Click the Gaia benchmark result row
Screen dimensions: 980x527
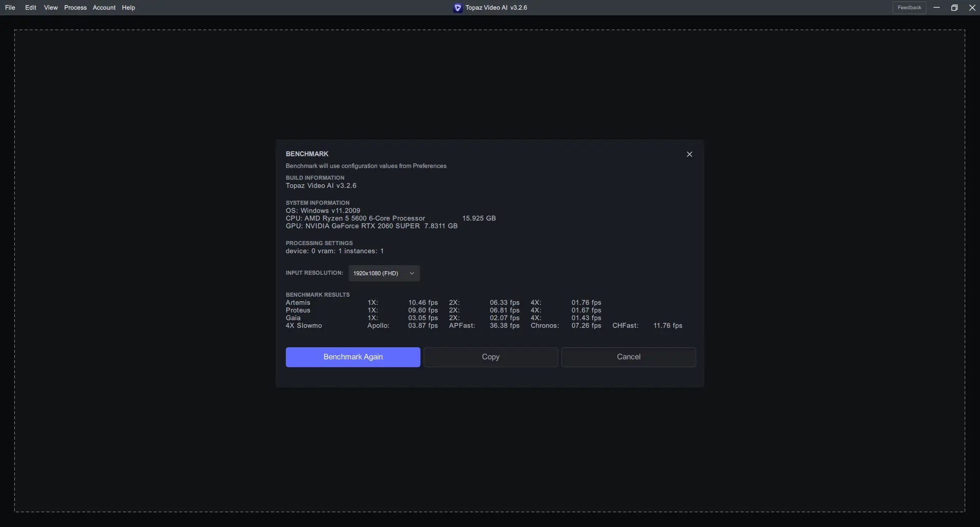[x=293, y=318]
